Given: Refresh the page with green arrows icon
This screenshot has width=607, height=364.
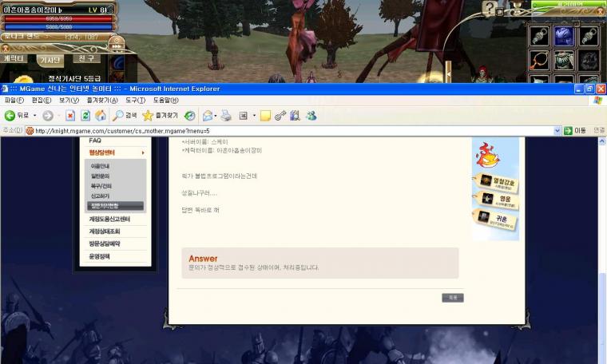Looking at the screenshot, I should click(x=85, y=115).
